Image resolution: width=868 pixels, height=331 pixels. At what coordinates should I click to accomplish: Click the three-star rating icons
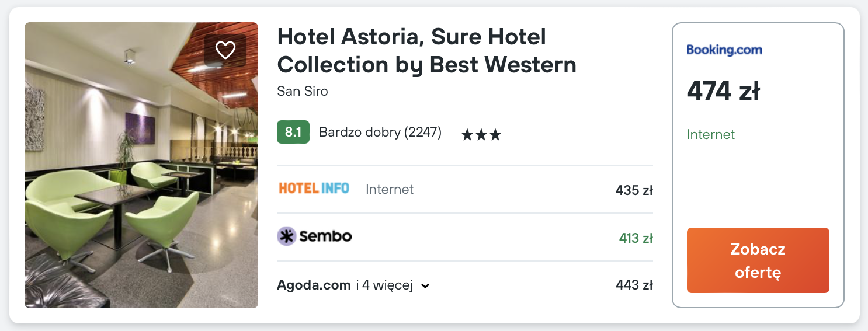[481, 135]
